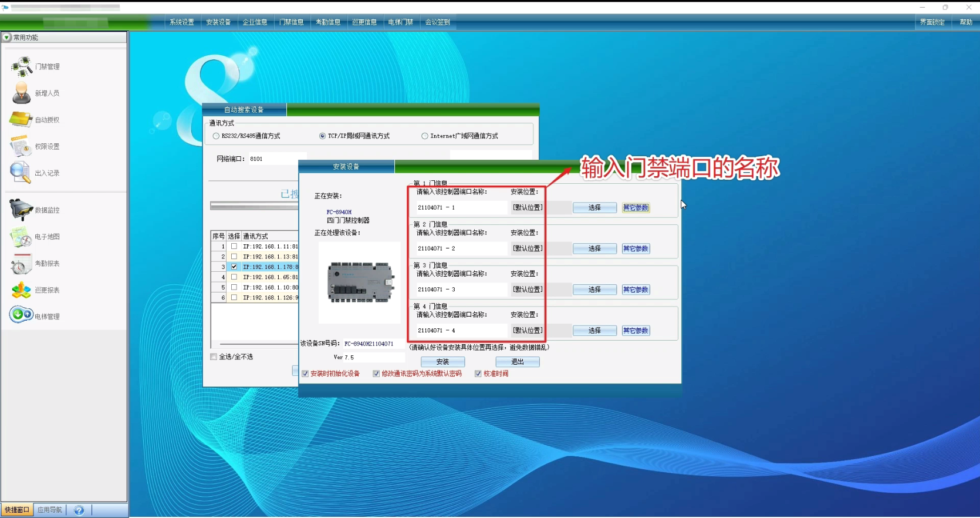
Task: Click the 安装 button
Action: tap(442, 362)
